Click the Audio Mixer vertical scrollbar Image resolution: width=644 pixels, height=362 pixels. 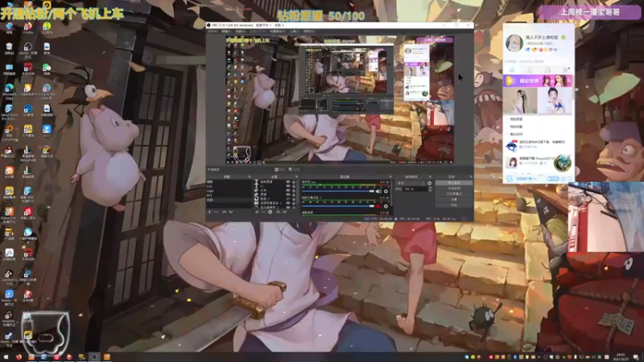coord(391,193)
